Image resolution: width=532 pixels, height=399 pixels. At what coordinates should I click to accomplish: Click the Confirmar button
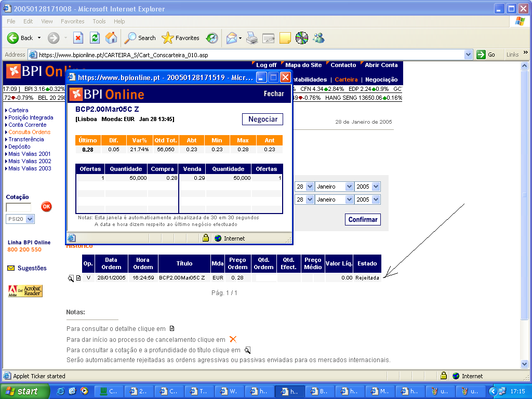coord(363,219)
